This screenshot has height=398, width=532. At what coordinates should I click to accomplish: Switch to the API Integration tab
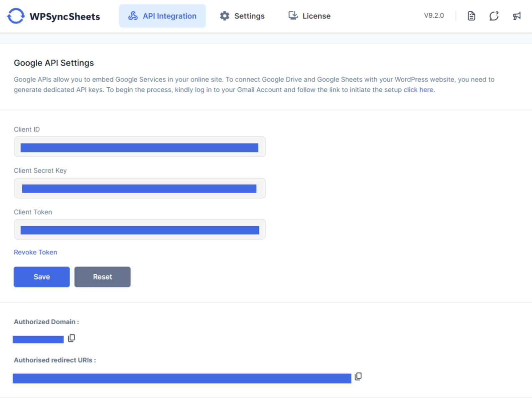[162, 16]
